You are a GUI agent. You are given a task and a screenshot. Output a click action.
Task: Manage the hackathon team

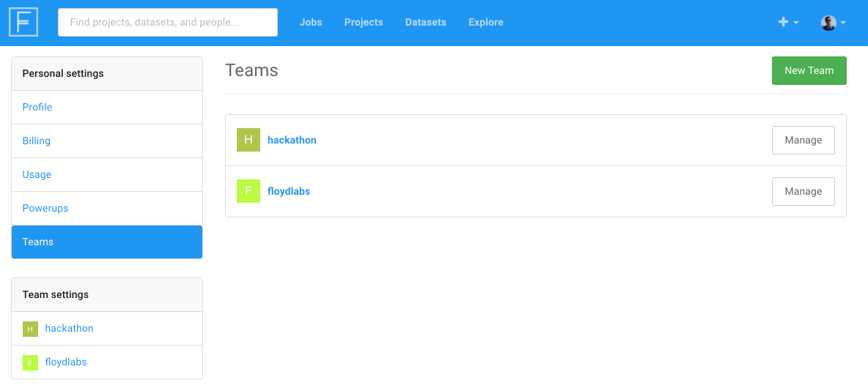803,141
